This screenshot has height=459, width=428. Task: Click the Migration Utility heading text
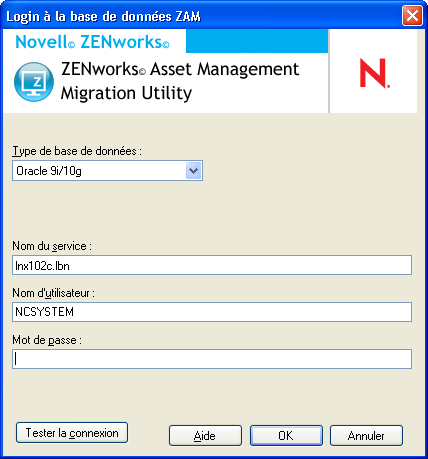(126, 93)
